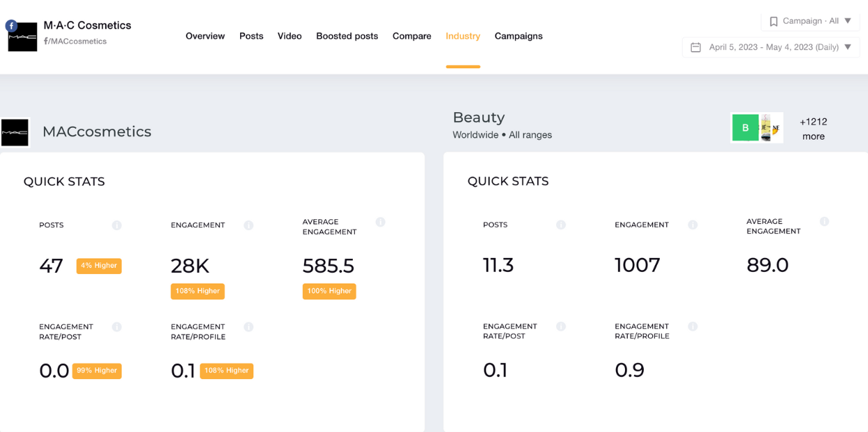Show info for Beauty Engagement Rate/Profile
The height and width of the screenshot is (432, 868).
(x=693, y=326)
